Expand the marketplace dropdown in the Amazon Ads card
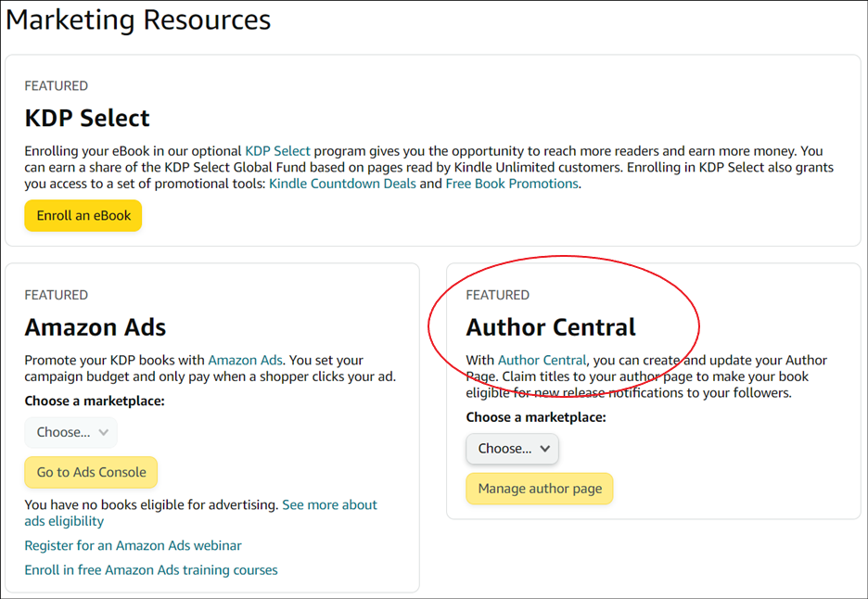The width and height of the screenshot is (868, 599). pyautogui.click(x=70, y=431)
